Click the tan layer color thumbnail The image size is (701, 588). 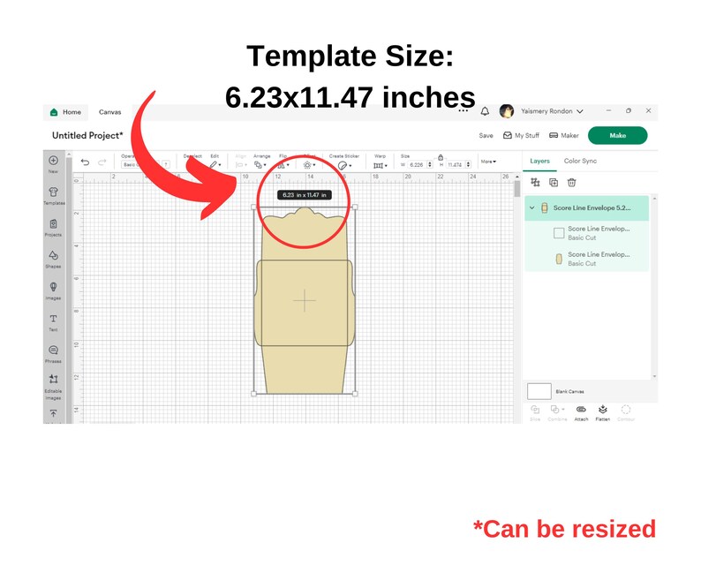click(x=559, y=259)
